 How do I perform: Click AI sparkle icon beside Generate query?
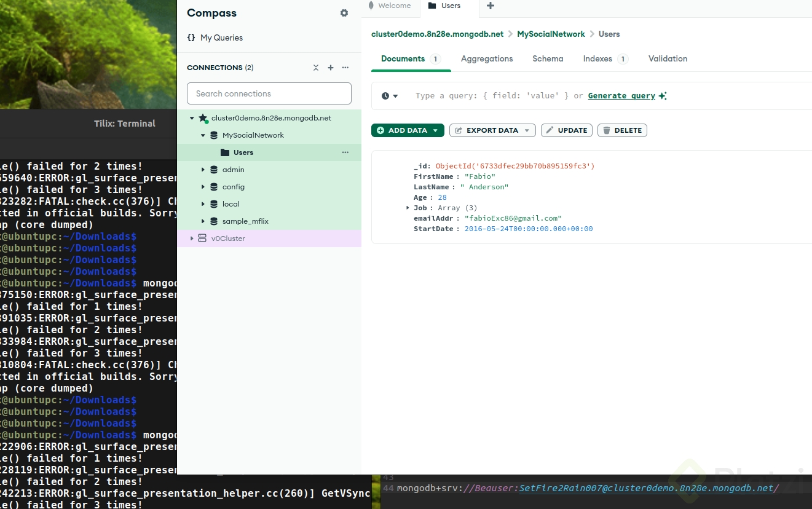[x=662, y=96]
